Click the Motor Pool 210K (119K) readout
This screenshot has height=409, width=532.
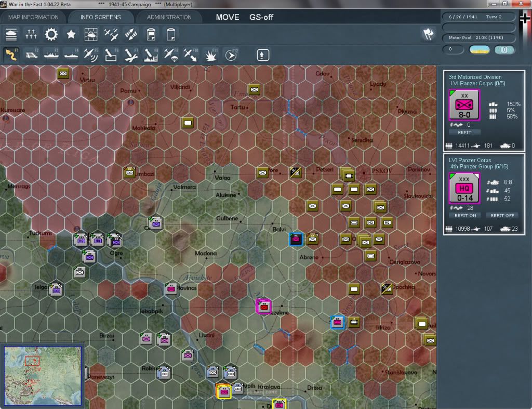click(x=478, y=37)
